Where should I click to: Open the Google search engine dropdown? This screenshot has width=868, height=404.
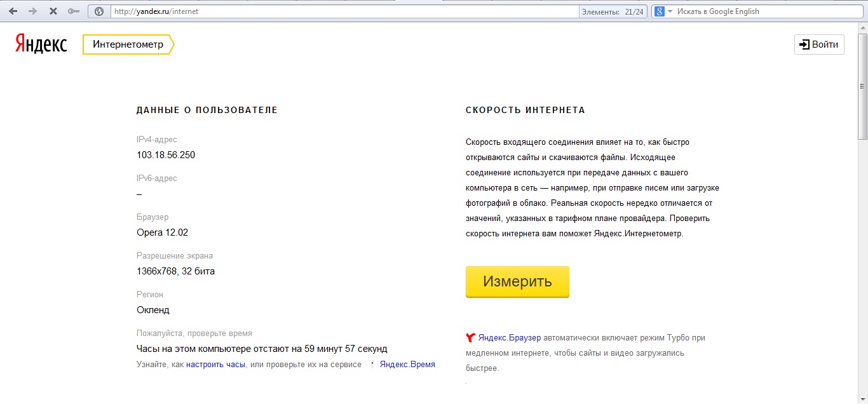click(663, 11)
